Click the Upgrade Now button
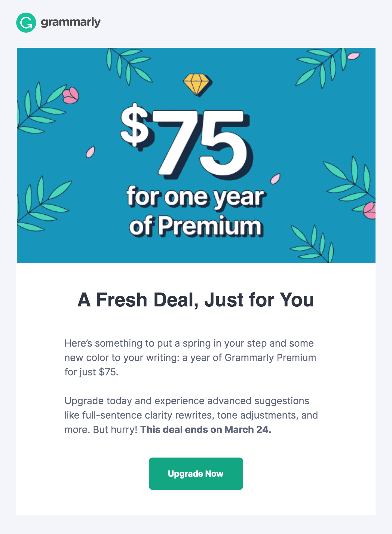Screen dimensions: 392x534 click(196, 474)
